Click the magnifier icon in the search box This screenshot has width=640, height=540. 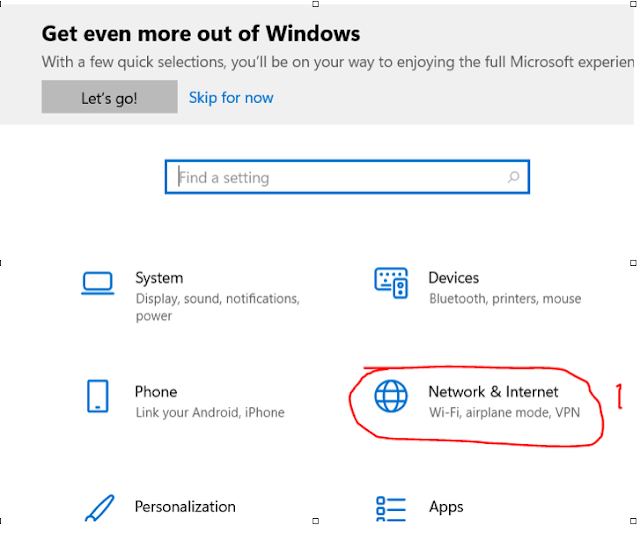click(513, 177)
